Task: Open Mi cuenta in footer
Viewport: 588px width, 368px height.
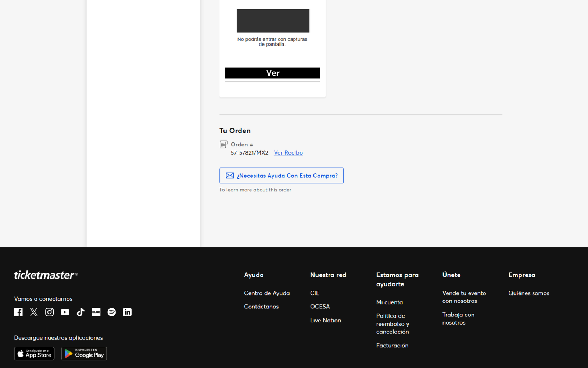Action: pyautogui.click(x=389, y=302)
